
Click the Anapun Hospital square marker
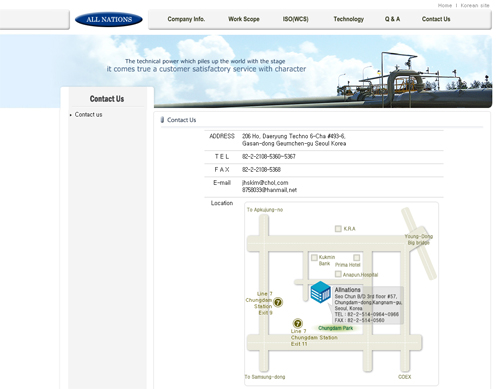(x=338, y=274)
